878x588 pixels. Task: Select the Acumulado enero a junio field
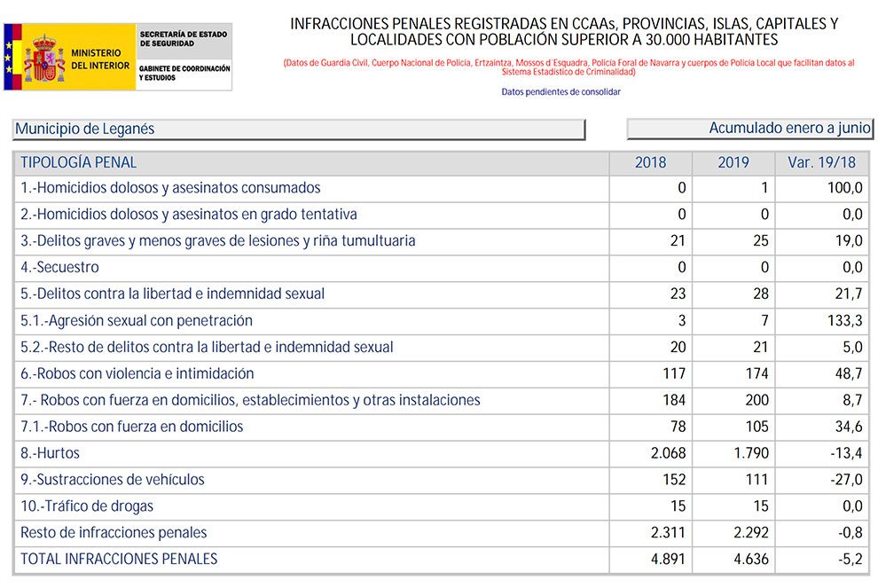749,129
